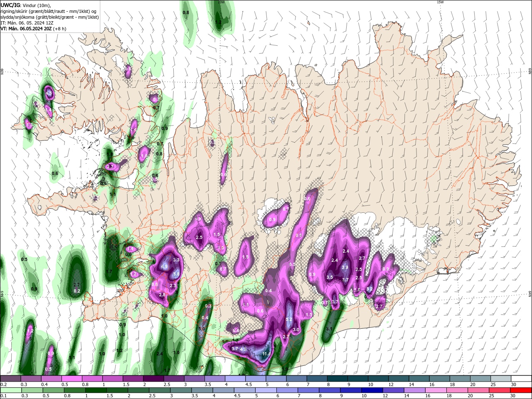
Task: Click the '5.0' rainfall value
Action: pos(202,329)
